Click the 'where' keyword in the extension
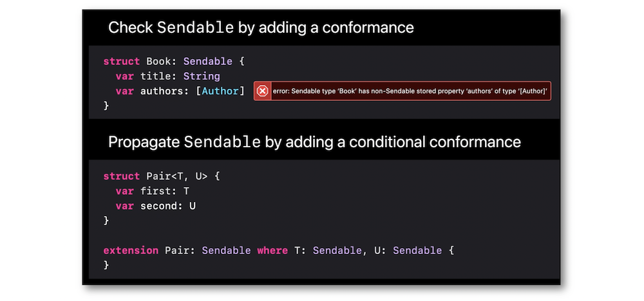 (x=272, y=250)
